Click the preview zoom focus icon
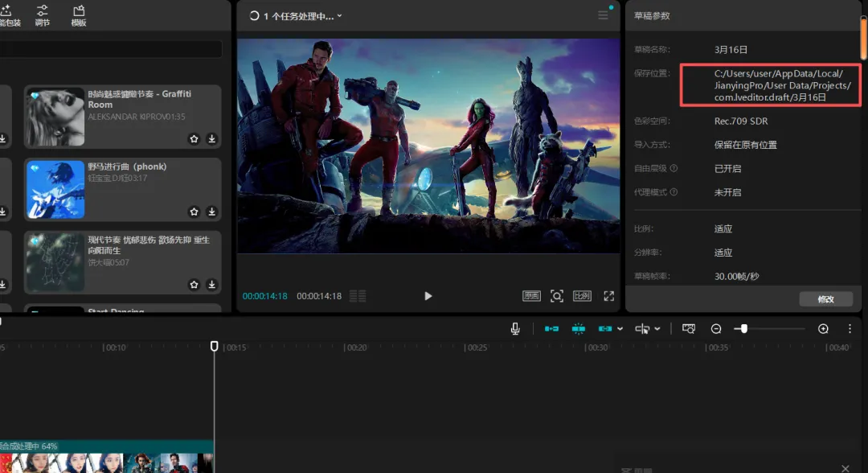Image resolution: width=868 pixels, height=473 pixels. [x=557, y=296]
